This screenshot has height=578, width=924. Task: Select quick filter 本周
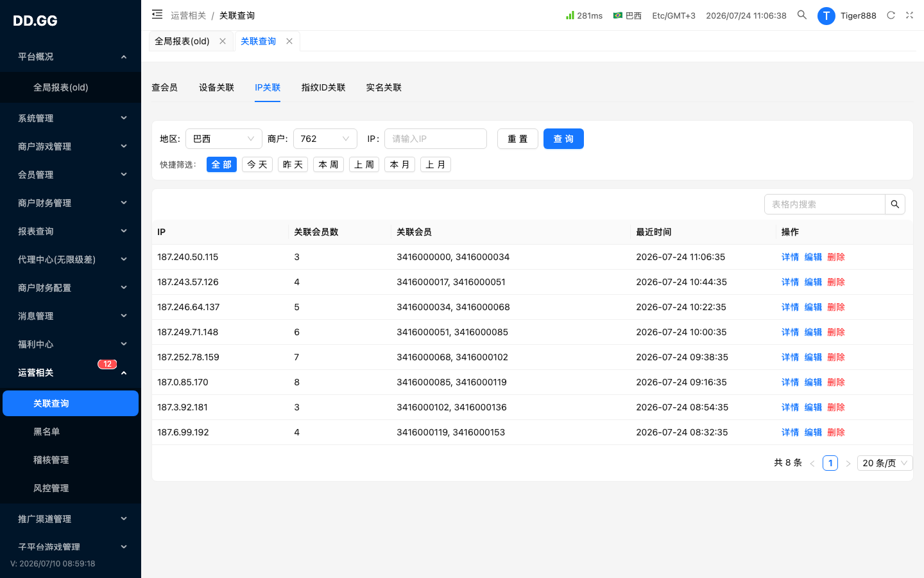point(329,164)
